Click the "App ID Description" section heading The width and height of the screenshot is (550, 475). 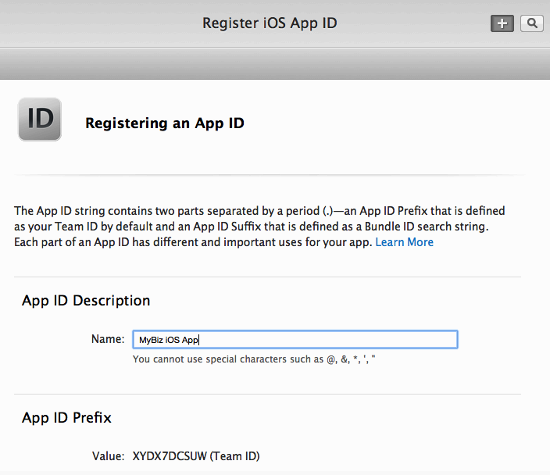click(x=86, y=301)
